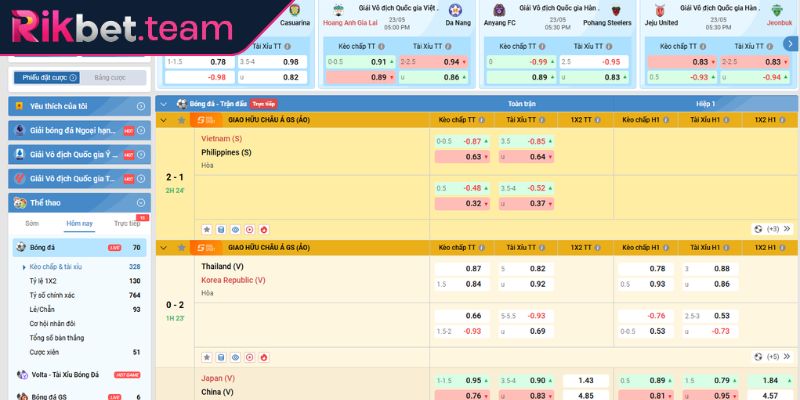The width and height of the screenshot is (800, 400).
Task: Select Japan 1X2 TT odds 1.43
Action: click(586, 380)
